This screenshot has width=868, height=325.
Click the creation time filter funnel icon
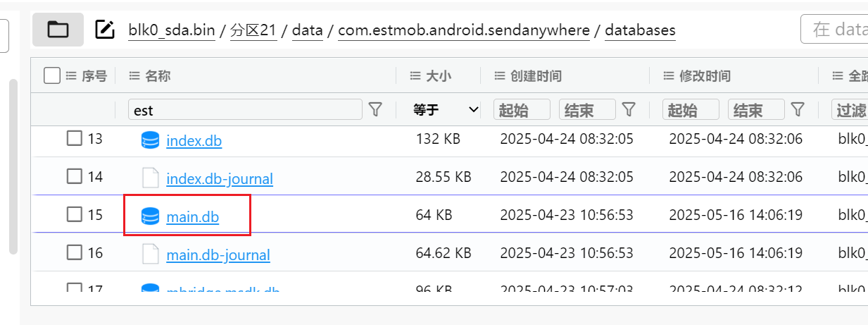pyautogui.click(x=629, y=109)
